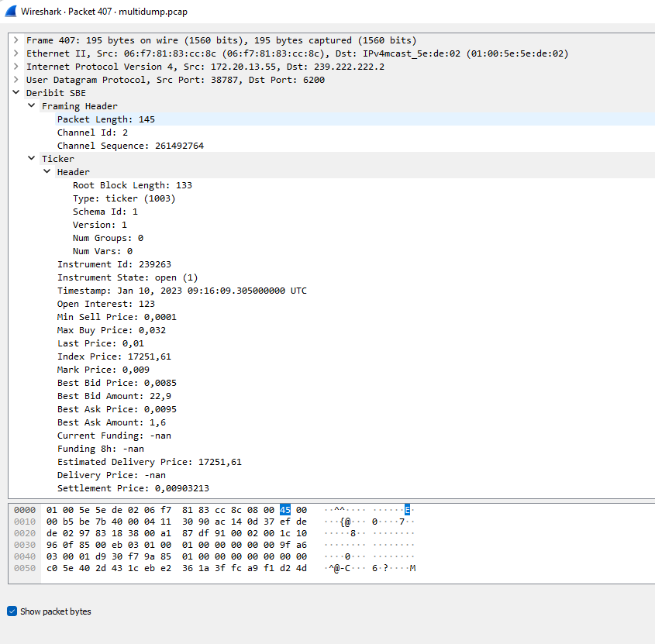Screen dimensions: 655x644
Task: Collapse the Framing Header subtree
Action: click(31, 105)
